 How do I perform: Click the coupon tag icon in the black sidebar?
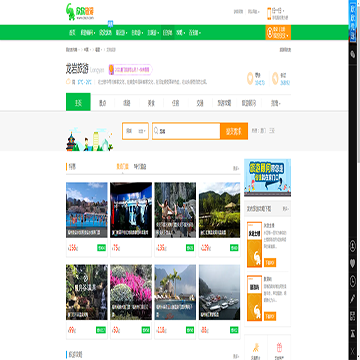(353, 54)
